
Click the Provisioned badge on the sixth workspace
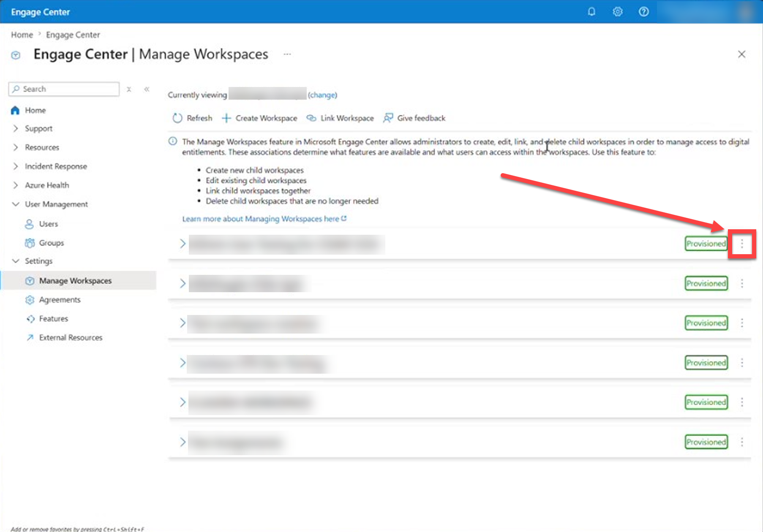point(706,442)
